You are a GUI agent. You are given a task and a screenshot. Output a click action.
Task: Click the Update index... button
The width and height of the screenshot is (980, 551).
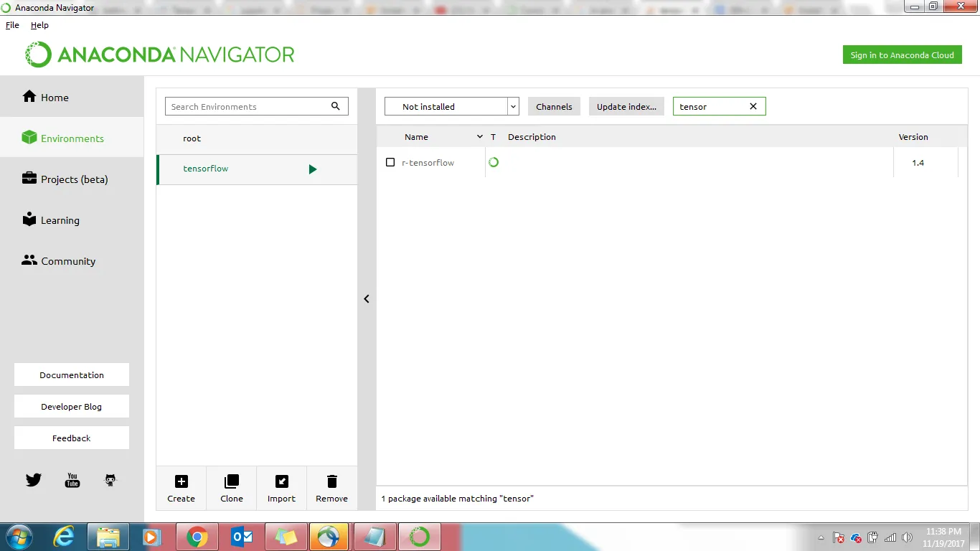[x=626, y=106]
